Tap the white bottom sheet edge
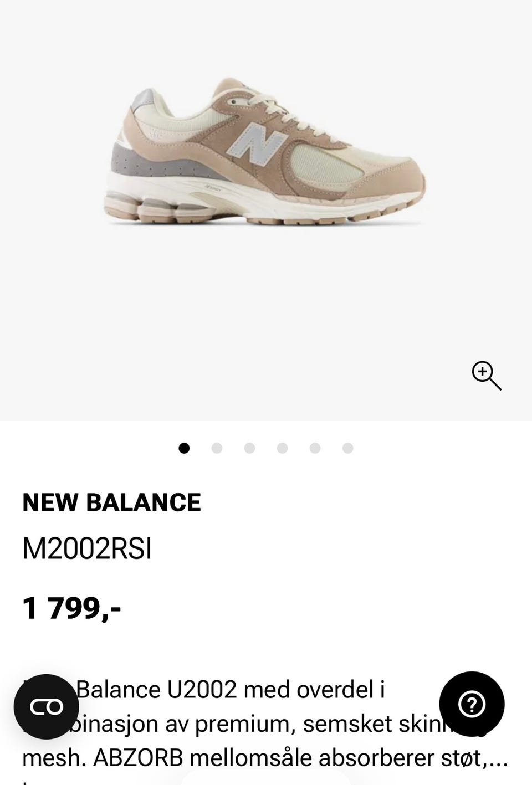532x785 pixels. [x=266, y=778]
